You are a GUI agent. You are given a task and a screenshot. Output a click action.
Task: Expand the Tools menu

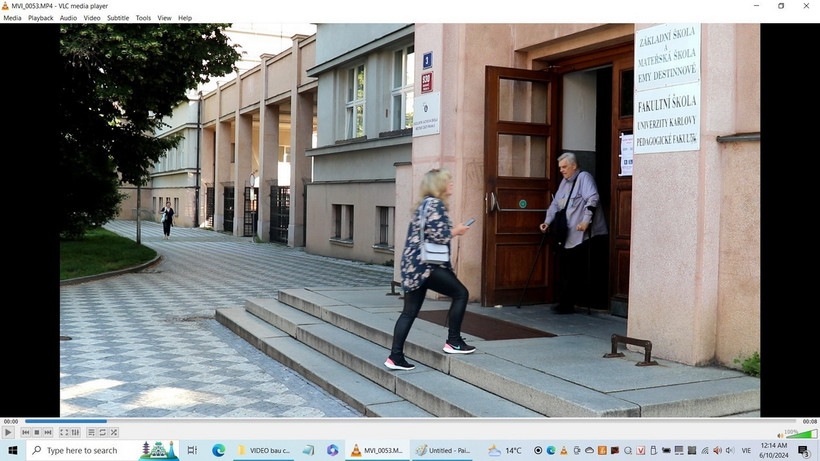point(143,18)
